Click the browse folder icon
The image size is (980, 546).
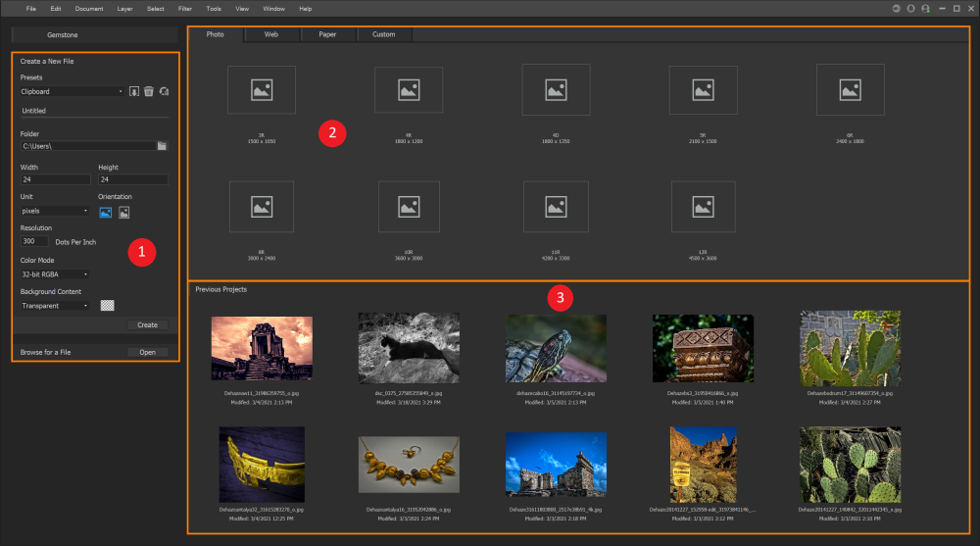coord(162,146)
